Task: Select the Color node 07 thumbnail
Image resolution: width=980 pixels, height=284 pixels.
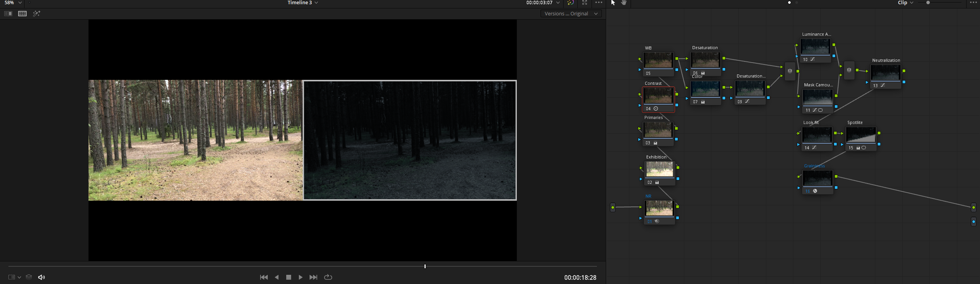Action: click(x=705, y=89)
